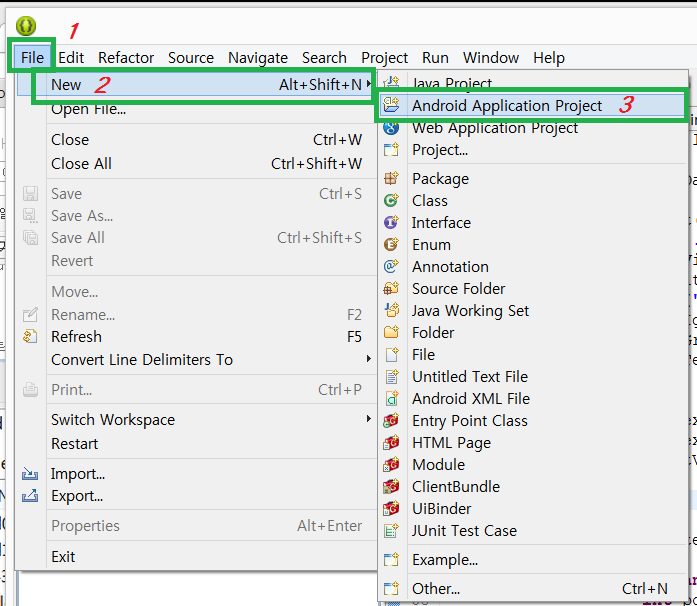Click the Source Folder icon

coord(391,289)
